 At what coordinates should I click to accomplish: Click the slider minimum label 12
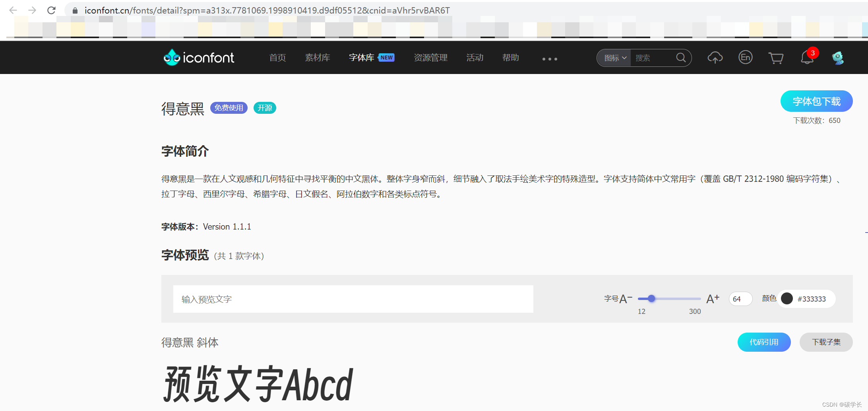[x=641, y=312]
